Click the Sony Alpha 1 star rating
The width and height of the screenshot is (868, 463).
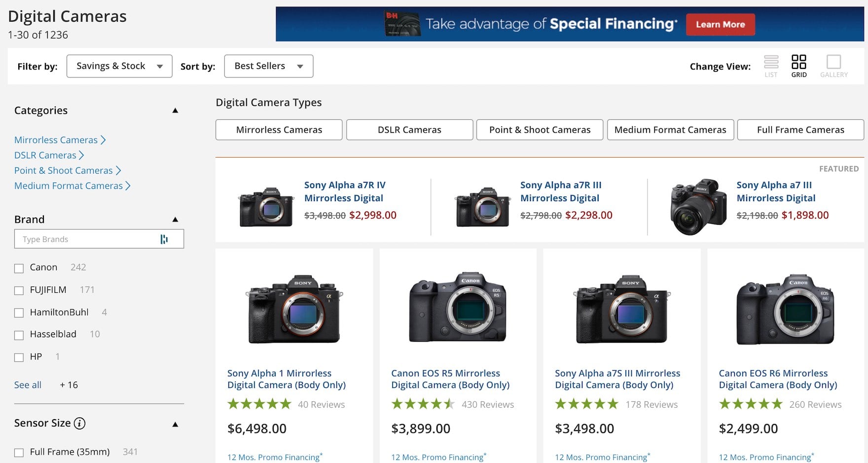pyautogui.click(x=259, y=404)
